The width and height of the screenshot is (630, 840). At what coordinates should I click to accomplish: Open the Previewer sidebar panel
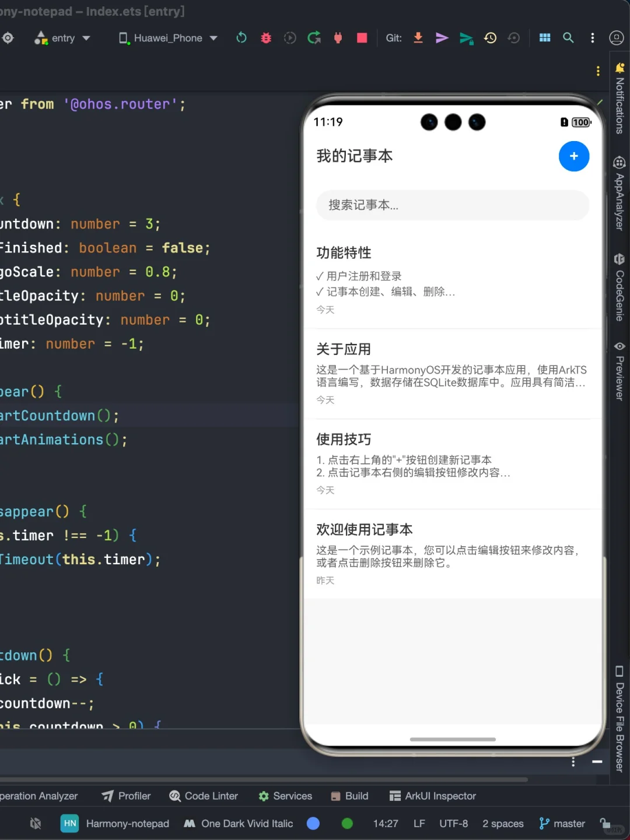click(619, 373)
